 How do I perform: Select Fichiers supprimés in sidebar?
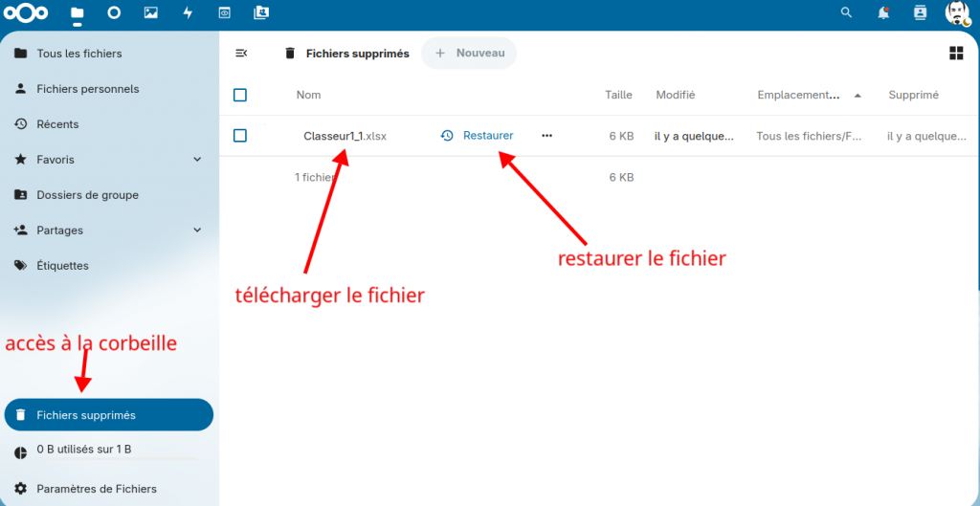[109, 415]
